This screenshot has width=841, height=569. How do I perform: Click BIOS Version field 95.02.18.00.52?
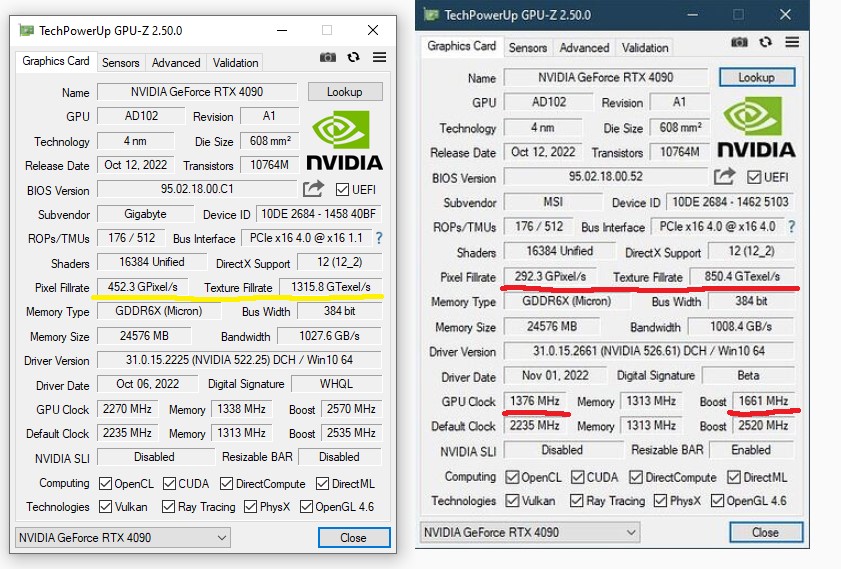coord(606,176)
